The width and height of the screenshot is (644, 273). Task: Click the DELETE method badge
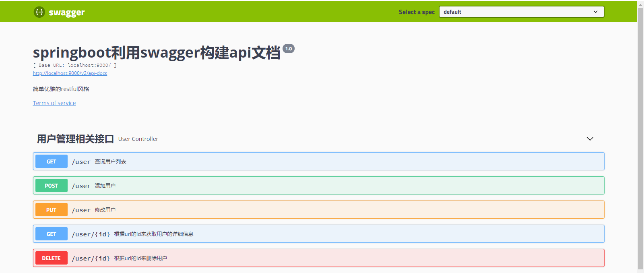(x=52, y=258)
